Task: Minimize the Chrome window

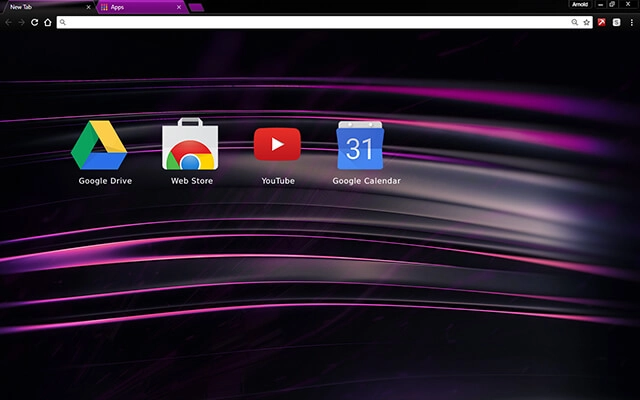Action: [x=600, y=4]
